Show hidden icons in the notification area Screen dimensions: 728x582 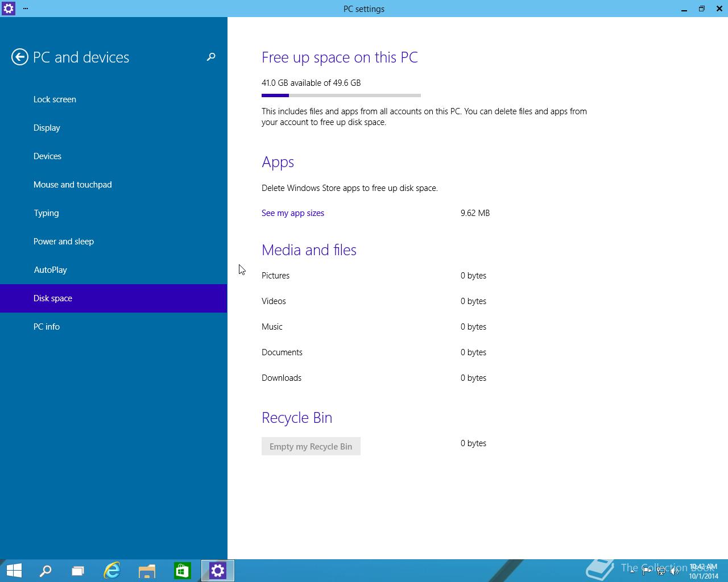tap(632, 572)
